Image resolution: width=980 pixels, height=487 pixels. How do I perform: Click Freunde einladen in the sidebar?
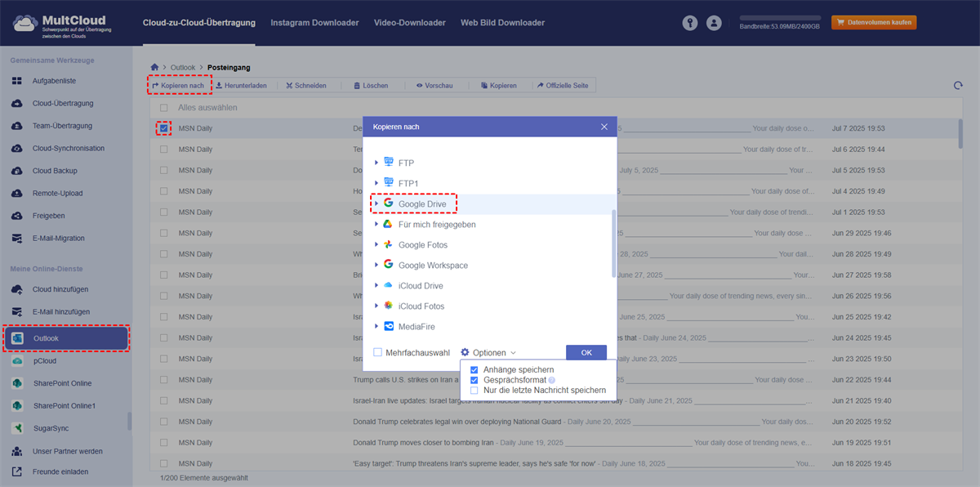point(60,471)
